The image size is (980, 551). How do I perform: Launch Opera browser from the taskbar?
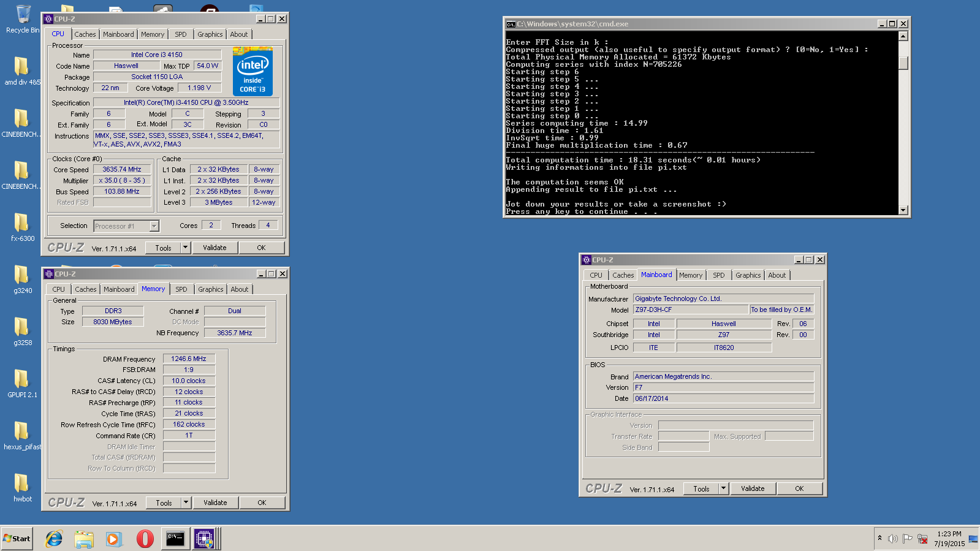tap(145, 539)
